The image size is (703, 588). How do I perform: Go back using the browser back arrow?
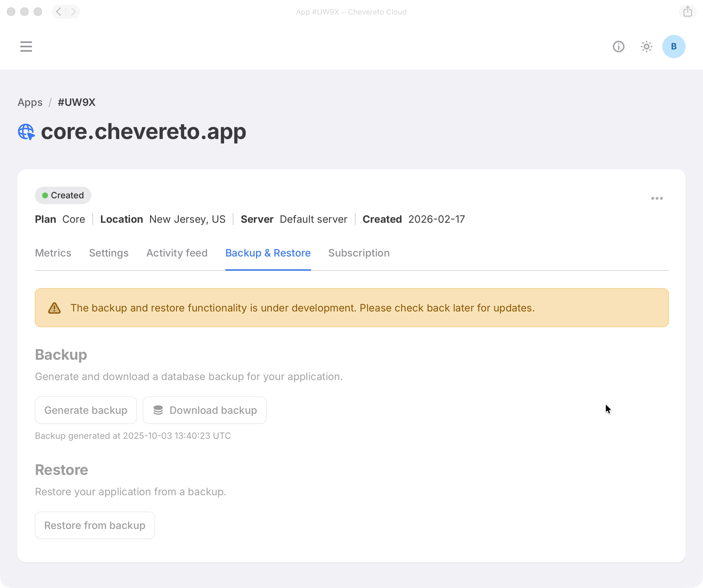pos(59,12)
